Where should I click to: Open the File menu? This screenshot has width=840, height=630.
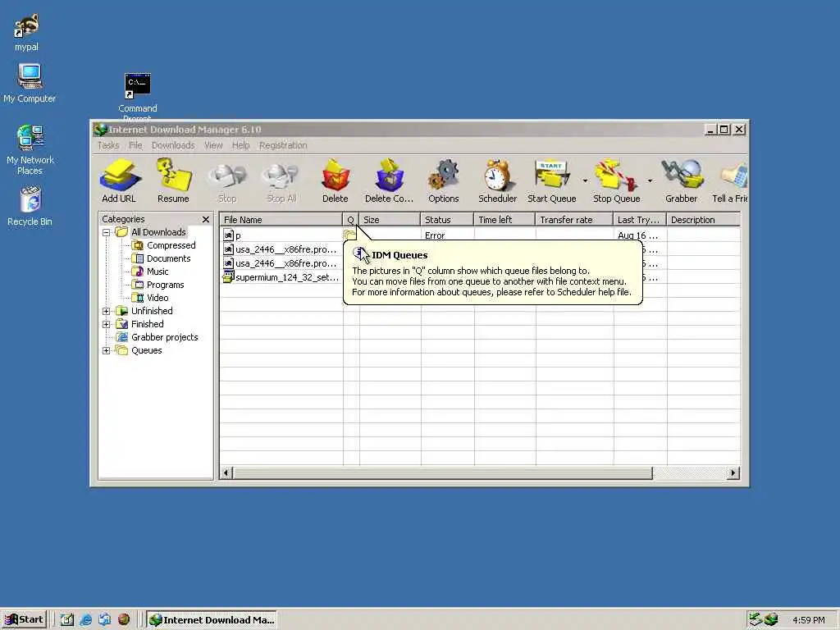135,145
